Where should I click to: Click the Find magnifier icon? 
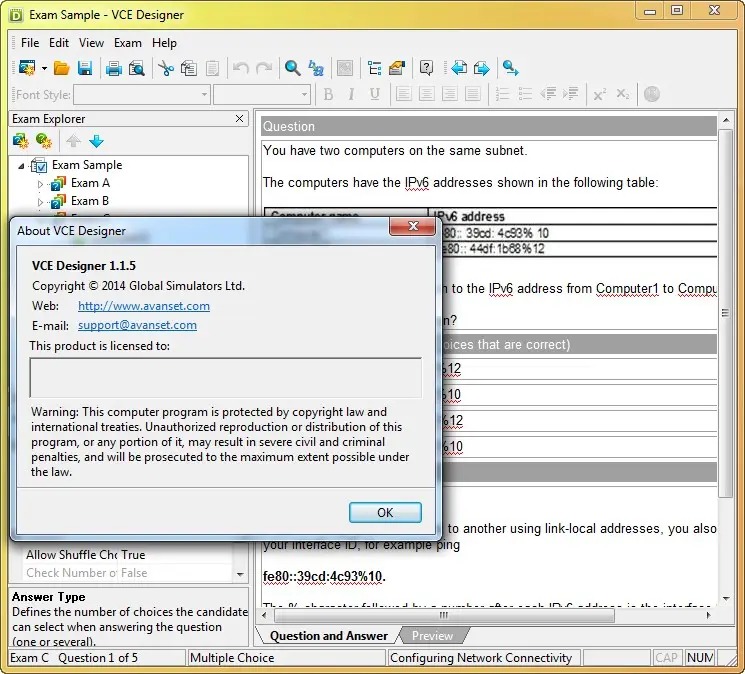pos(292,68)
